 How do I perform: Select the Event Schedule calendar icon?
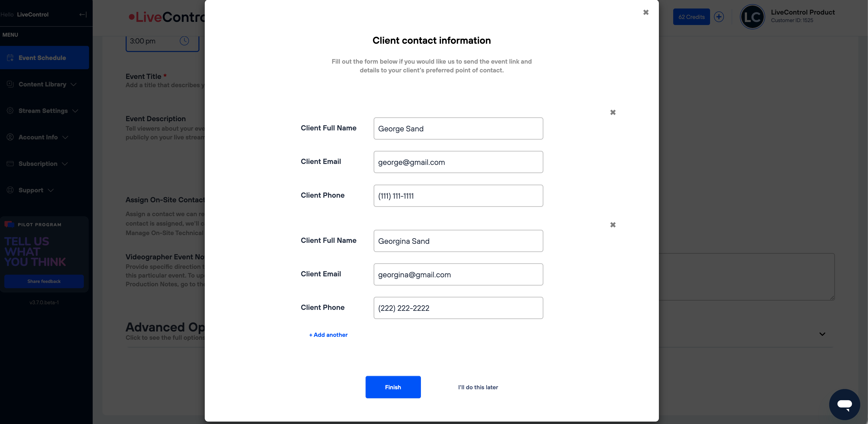pos(10,58)
